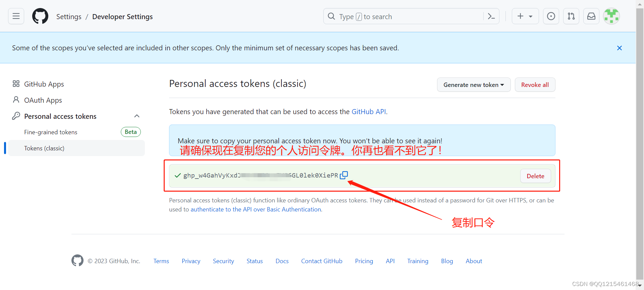644x290 pixels.
Task: Open OAuth Apps in sidebar
Action: coord(43,100)
